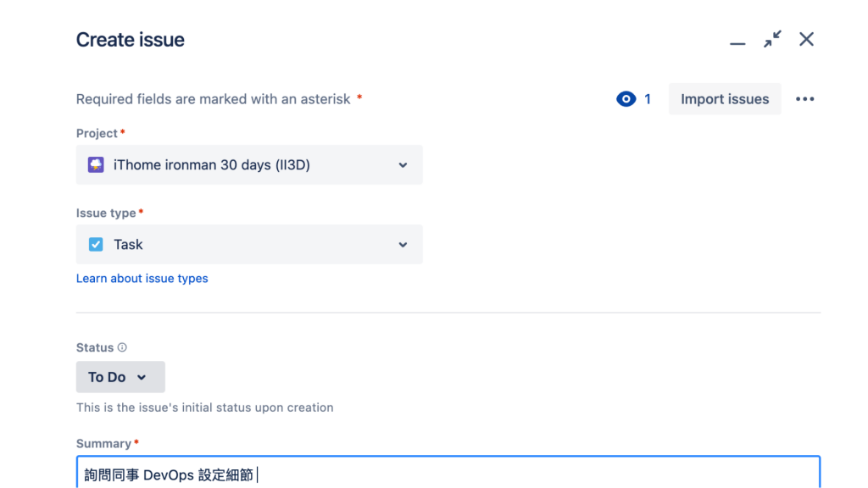
Task: Expand the Issue type dropdown chevron
Action: (x=403, y=245)
